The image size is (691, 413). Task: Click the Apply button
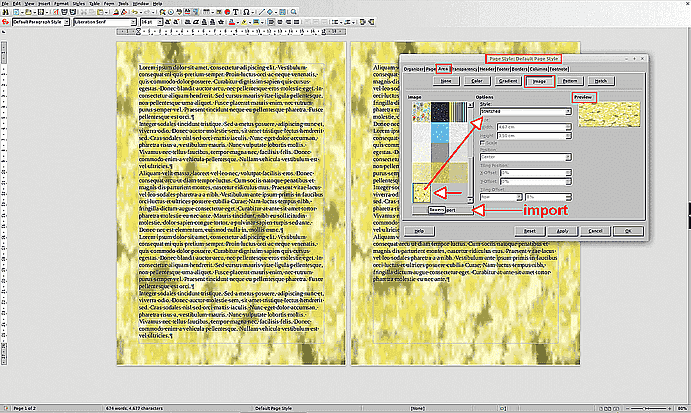tap(562, 231)
